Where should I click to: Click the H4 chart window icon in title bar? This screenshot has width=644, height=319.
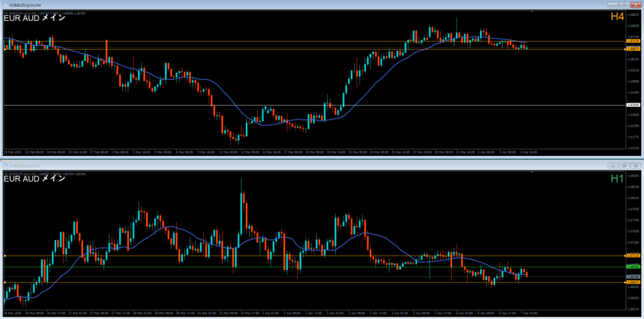[5, 4]
